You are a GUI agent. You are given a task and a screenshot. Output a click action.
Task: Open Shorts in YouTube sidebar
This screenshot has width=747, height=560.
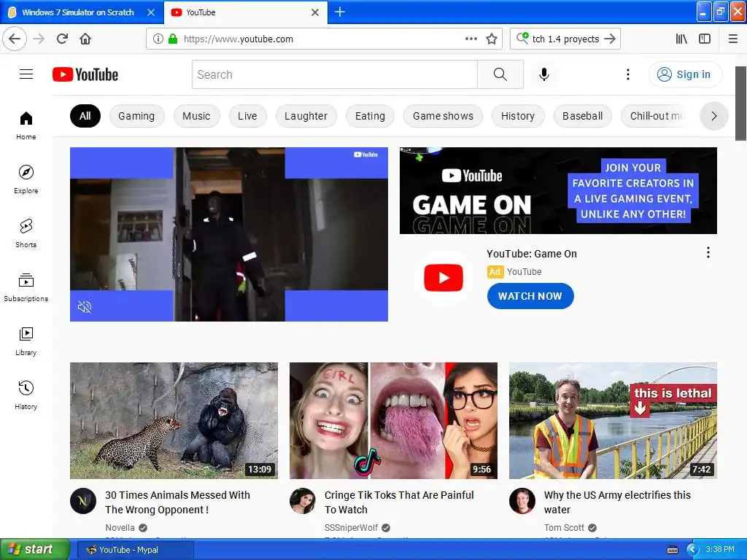26,233
